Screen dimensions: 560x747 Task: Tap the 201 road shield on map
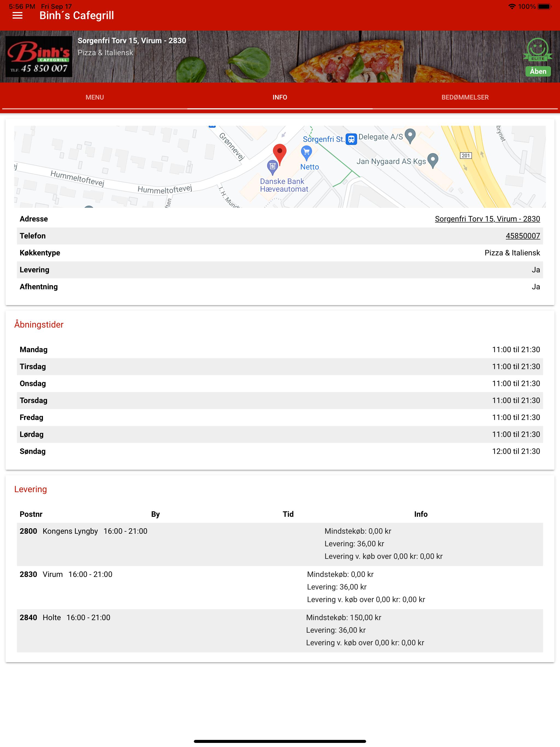pos(466,155)
